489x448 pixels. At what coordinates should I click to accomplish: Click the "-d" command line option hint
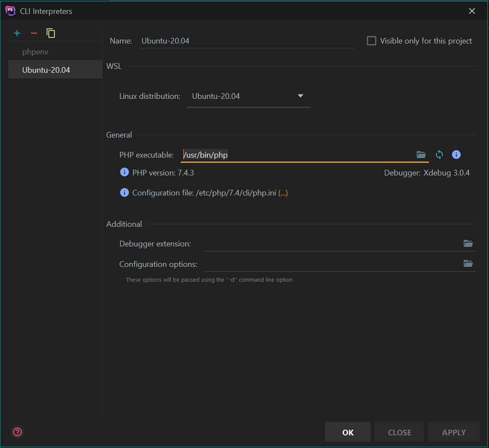coord(209,280)
